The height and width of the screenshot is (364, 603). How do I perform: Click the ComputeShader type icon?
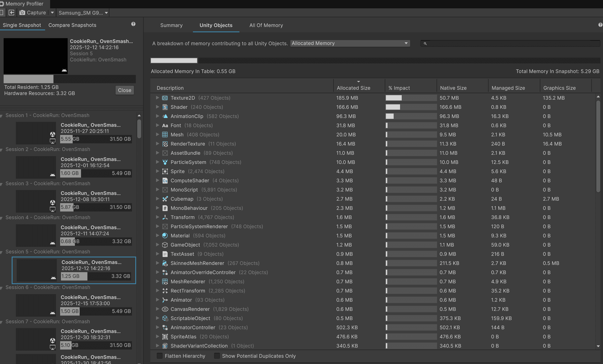point(165,181)
